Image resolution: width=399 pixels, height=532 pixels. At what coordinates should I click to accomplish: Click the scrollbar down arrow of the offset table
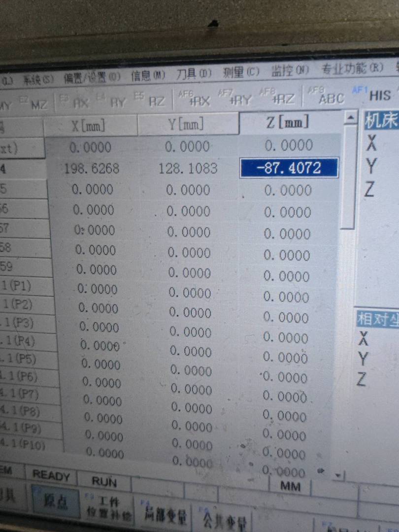coord(338,476)
